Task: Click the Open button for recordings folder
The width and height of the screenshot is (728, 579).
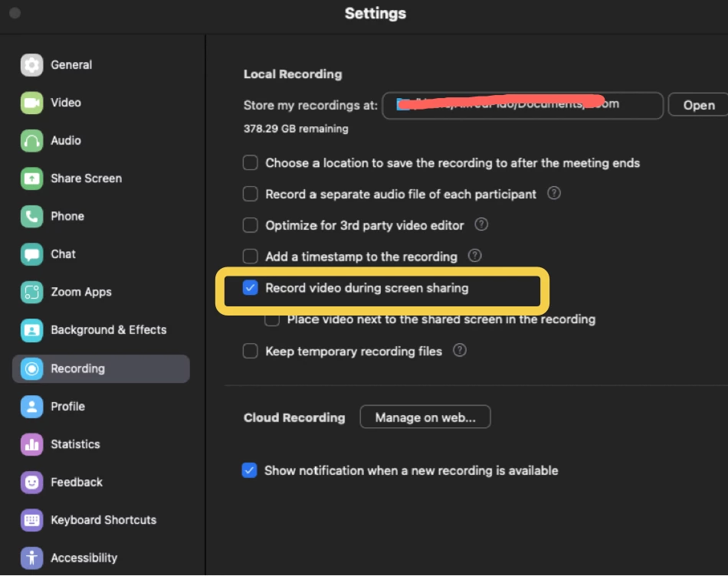Action: pos(698,106)
